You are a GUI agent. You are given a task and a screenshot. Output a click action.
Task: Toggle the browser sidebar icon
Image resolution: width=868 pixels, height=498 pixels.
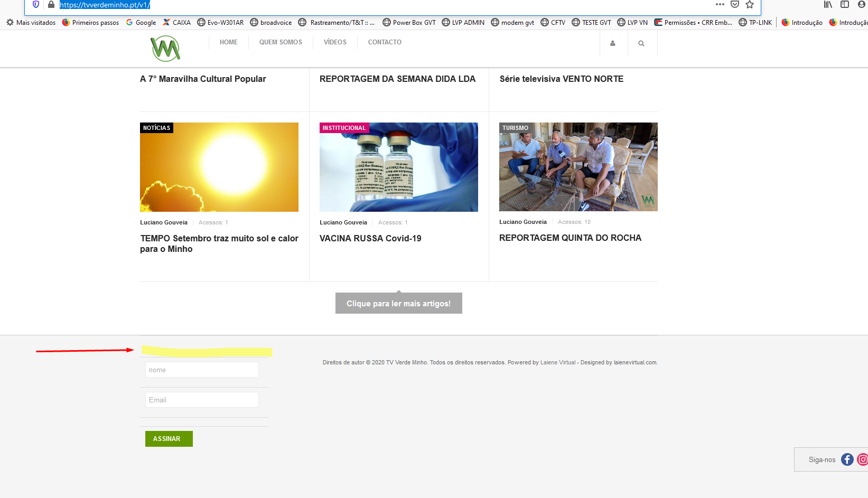point(845,4)
